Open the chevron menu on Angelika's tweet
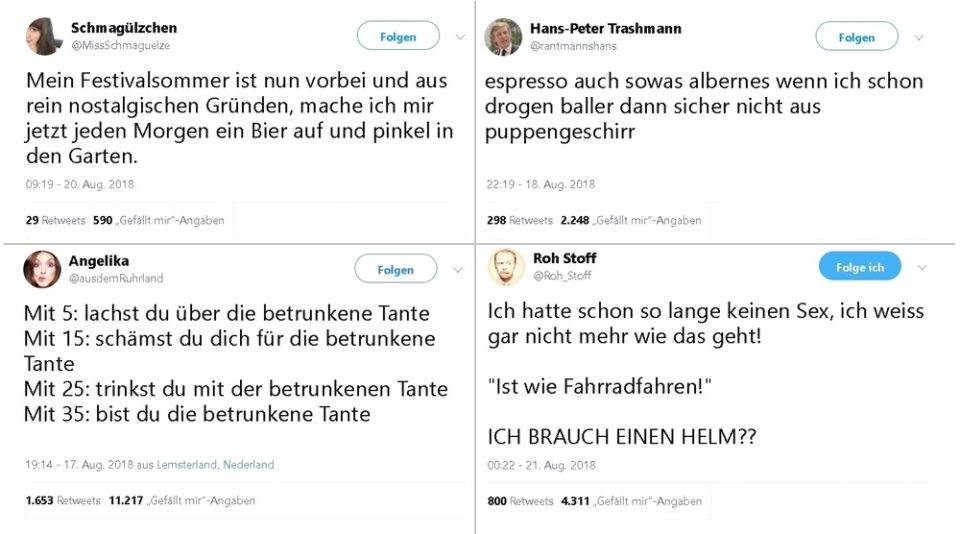 click(x=457, y=269)
